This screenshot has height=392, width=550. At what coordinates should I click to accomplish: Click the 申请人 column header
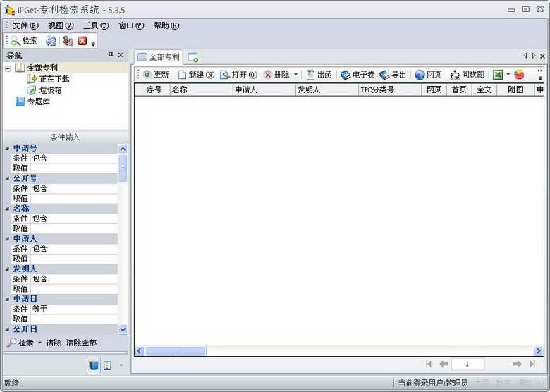[264, 90]
